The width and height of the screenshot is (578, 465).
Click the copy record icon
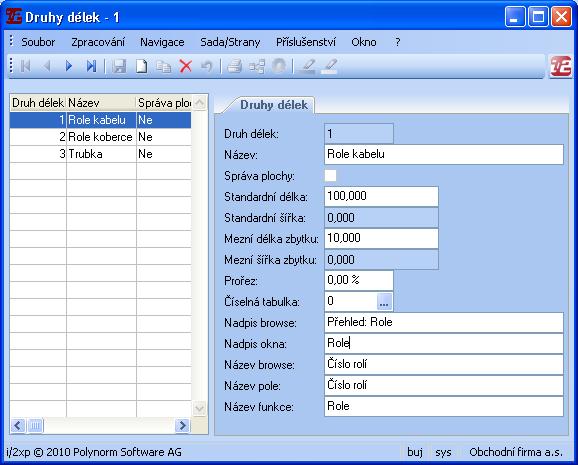click(x=164, y=66)
